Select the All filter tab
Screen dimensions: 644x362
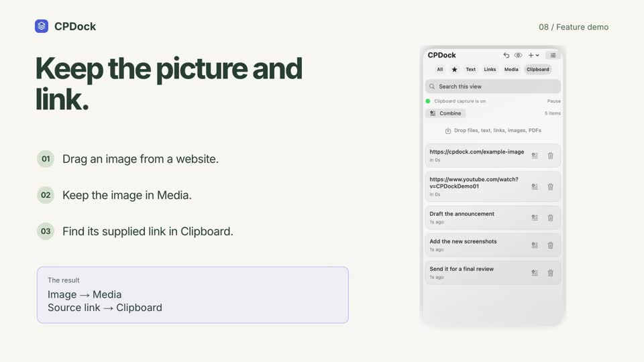pyautogui.click(x=440, y=69)
